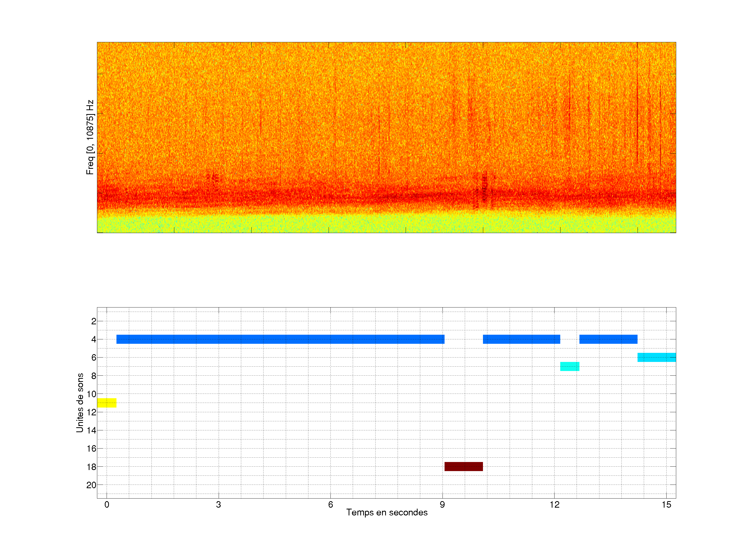Click the dark red bar at unit 18

pyautogui.click(x=463, y=466)
